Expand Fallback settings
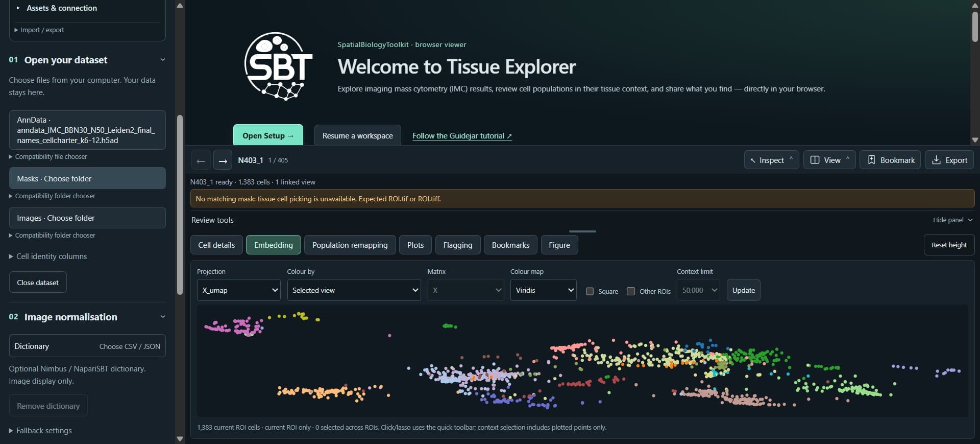The width and height of the screenshot is (980, 444). [40, 431]
